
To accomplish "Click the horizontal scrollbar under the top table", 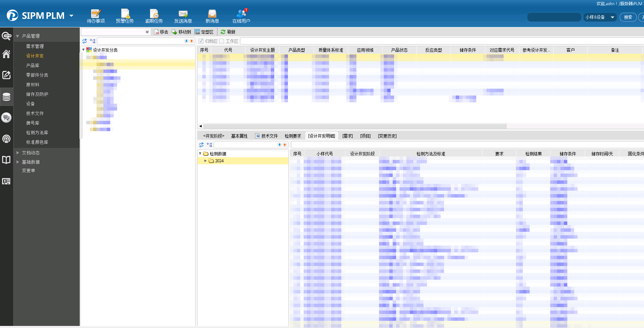I will point(355,126).
